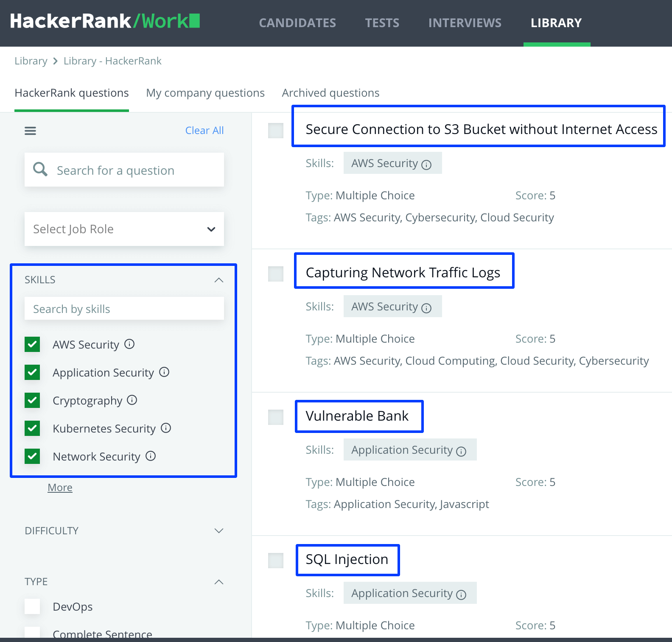Viewport: 672px width, 642px height.
Task: Check the DevOps type filter
Action: [32, 606]
